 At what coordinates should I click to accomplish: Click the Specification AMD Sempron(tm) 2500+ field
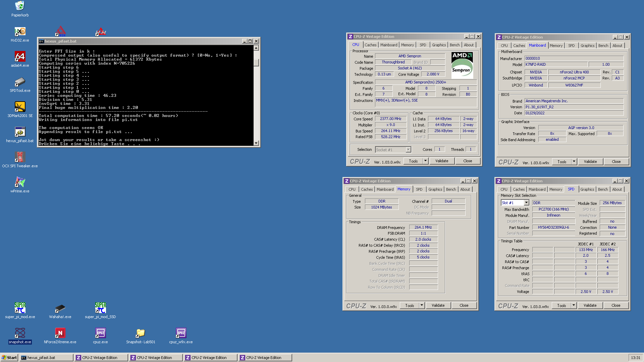(426, 82)
